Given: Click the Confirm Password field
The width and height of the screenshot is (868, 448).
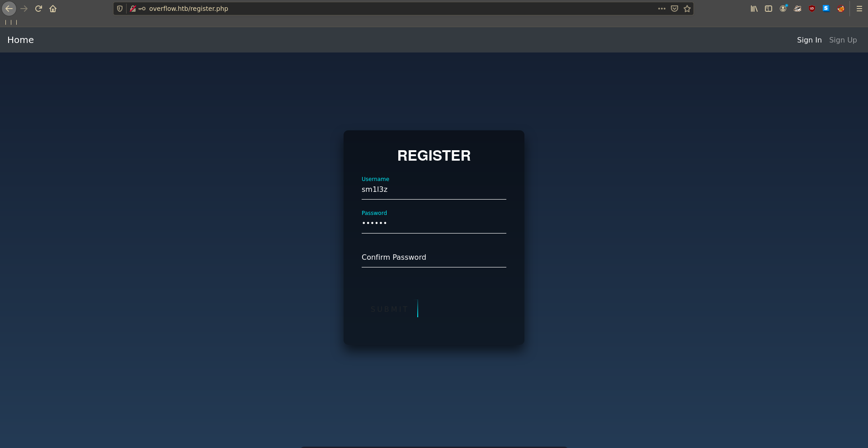Looking at the screenshot, I should 434,257.
